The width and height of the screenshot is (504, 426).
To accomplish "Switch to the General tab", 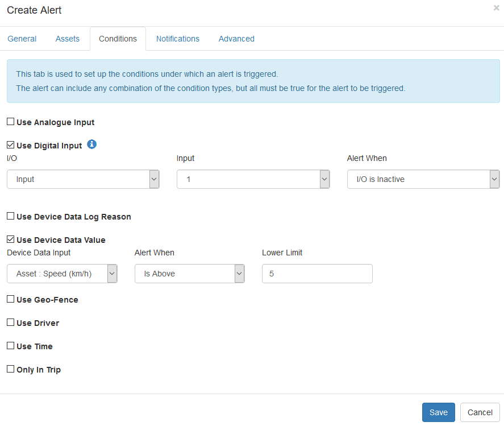I will pyautogui.click(x=22, y=39).
